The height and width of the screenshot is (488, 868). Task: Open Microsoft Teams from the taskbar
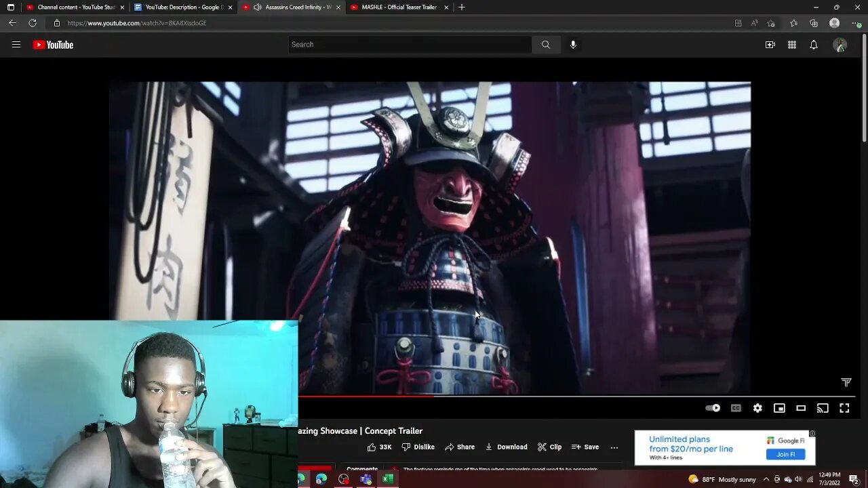point(366,479)
